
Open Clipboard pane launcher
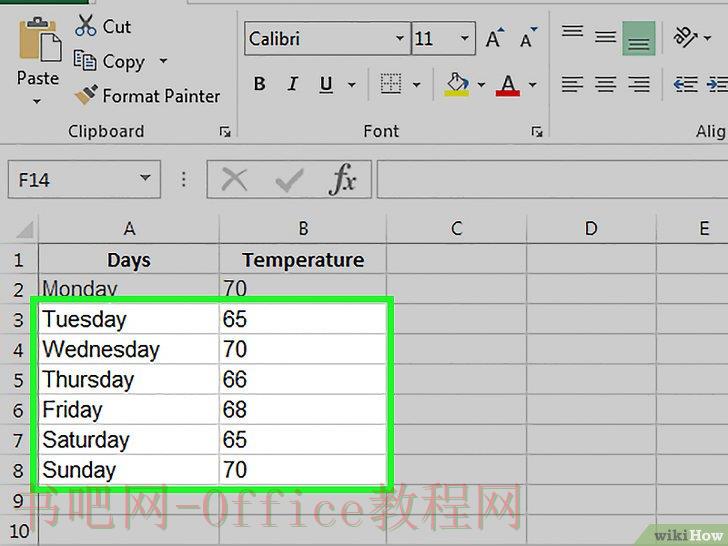[225, 132]
